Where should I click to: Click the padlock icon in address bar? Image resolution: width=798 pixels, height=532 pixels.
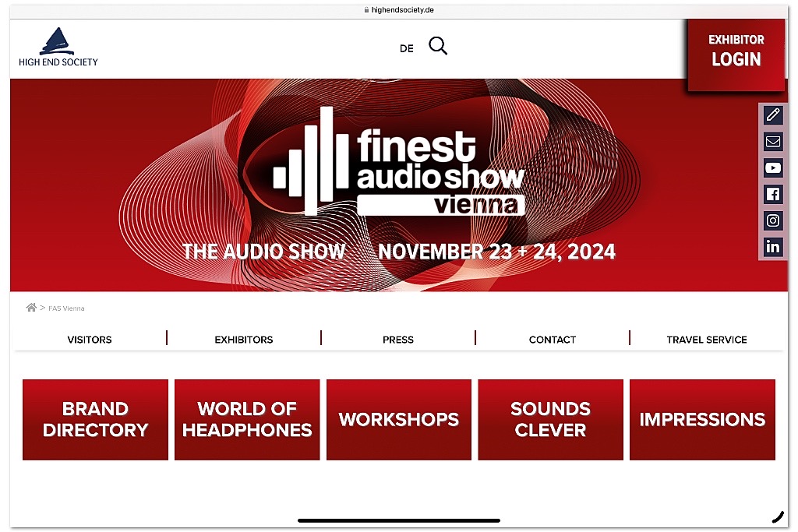(366, 9)
